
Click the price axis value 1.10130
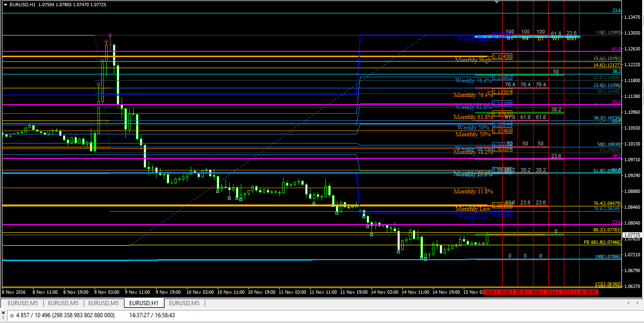coord(632,144)
